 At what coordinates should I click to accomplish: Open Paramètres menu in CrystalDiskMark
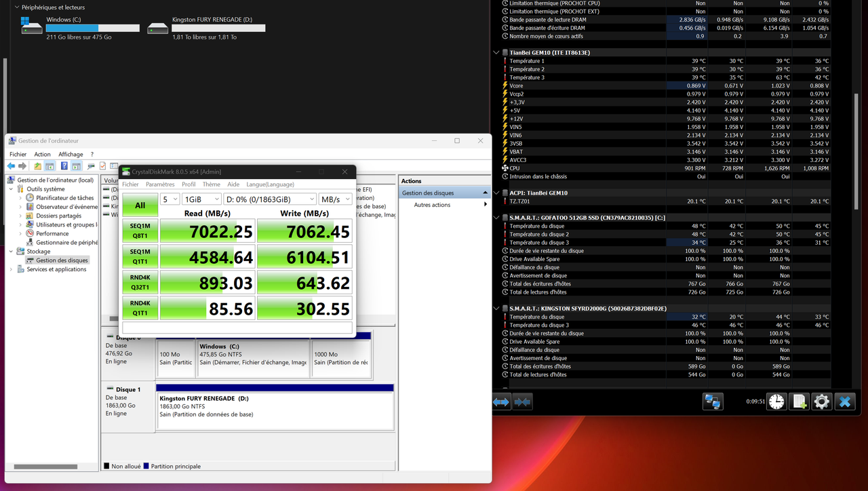(160, 184)
